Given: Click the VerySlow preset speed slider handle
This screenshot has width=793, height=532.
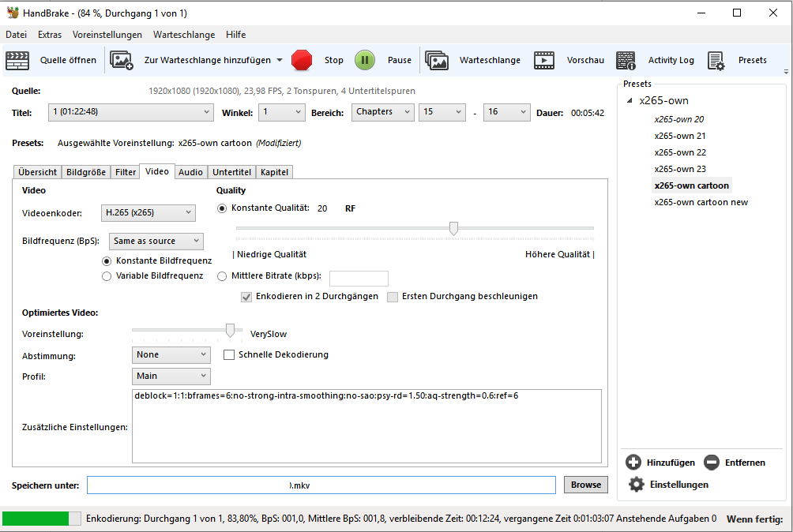Looking at the screenshot, I should (230, 331).
